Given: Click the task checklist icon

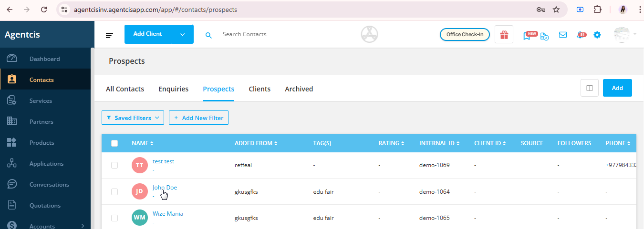Looking at the screenshot, I should [x=545, y=36].
